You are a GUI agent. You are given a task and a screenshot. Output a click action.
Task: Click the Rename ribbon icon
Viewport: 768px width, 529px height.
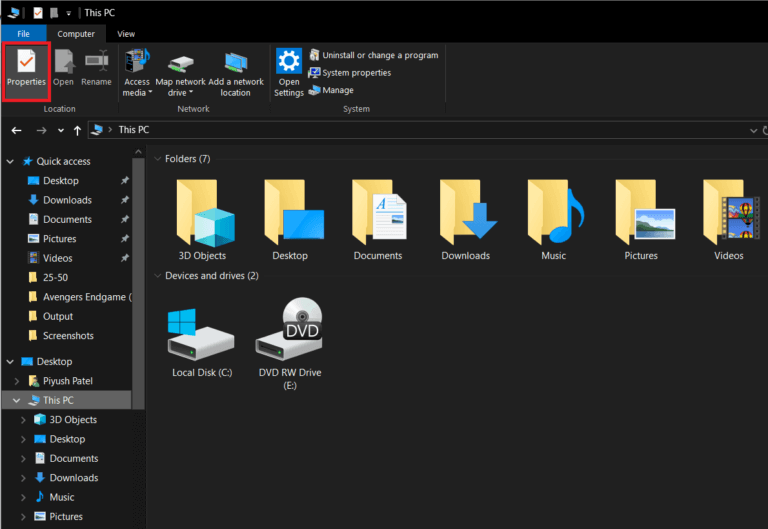(96, 68)
